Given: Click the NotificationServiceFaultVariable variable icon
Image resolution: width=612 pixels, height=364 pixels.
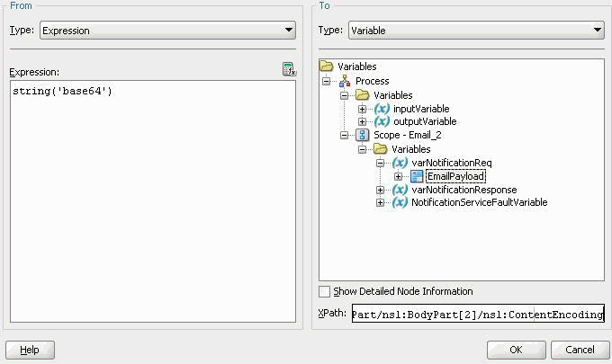Looking at the screenshot, I should point(400,202).
